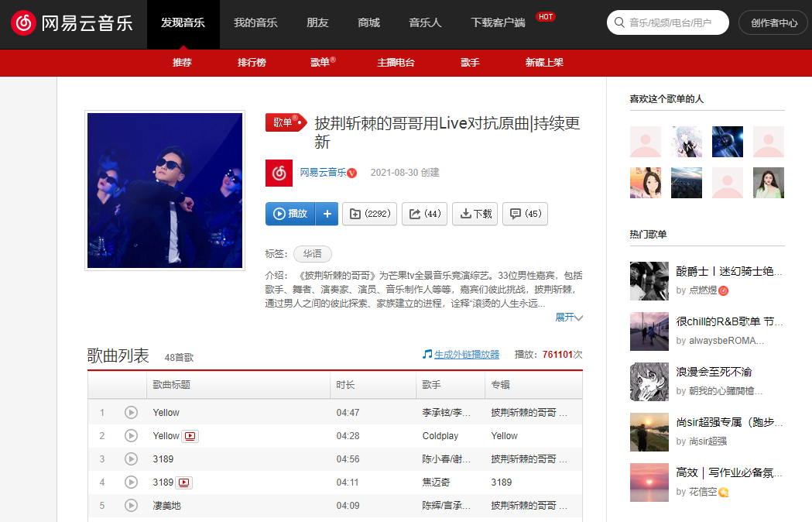
Task: Click the city skyline avatar among fans
Action: click(686, 183)
